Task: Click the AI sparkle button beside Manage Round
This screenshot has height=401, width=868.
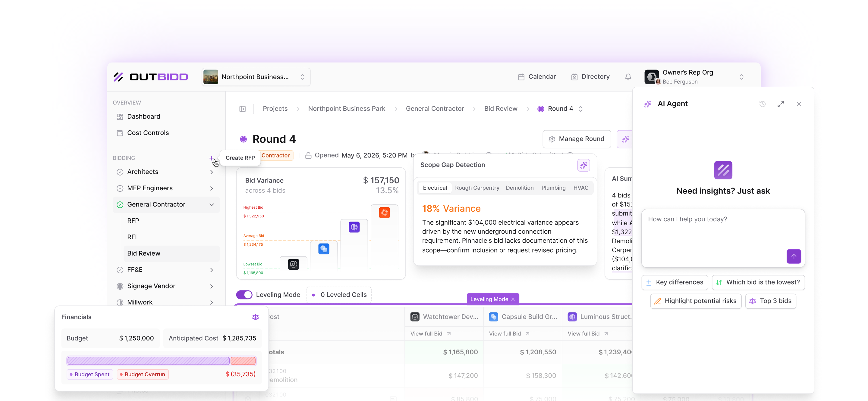Action: (x=625, y=139)
